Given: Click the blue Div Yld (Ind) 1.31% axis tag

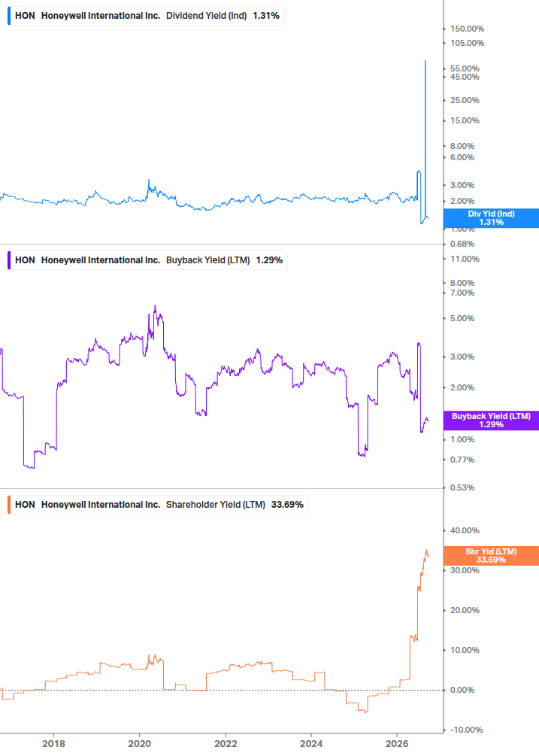Looking at the screenshot, I should pos(491,218).
